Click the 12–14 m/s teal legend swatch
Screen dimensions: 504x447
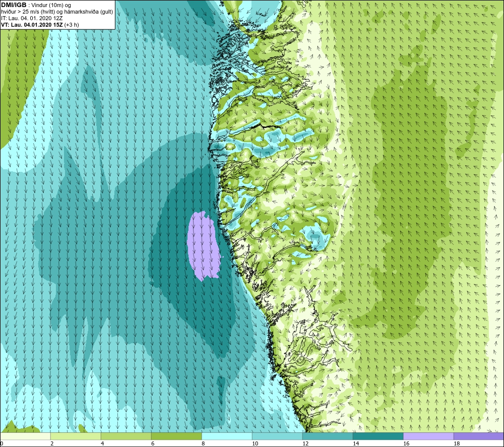(328, 436)
